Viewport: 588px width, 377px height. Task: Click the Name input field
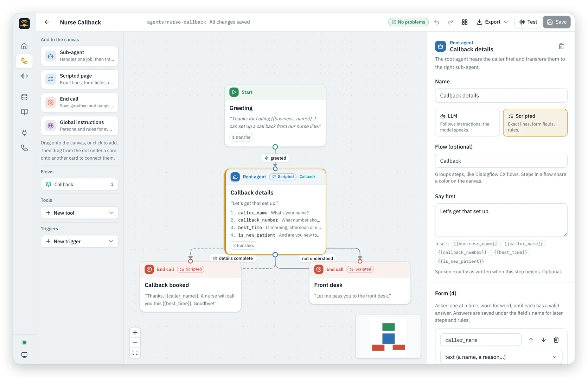[x=501, y=96]
